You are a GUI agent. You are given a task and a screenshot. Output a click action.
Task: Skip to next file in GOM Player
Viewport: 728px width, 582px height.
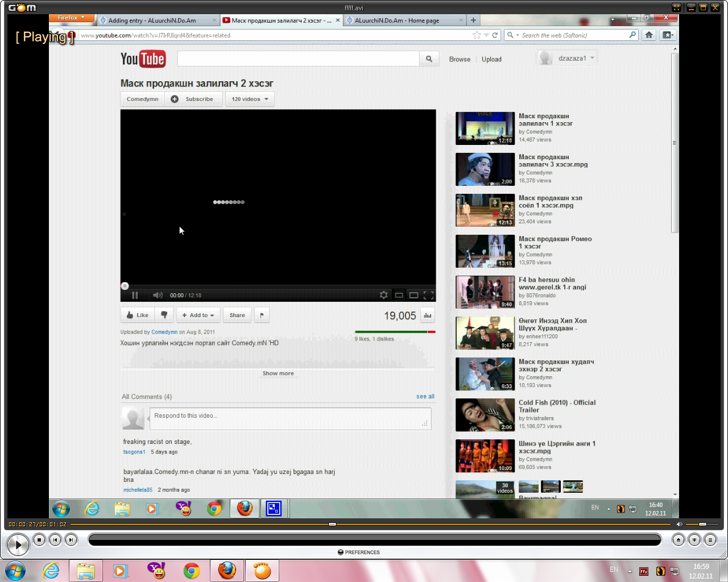[71, 539]
